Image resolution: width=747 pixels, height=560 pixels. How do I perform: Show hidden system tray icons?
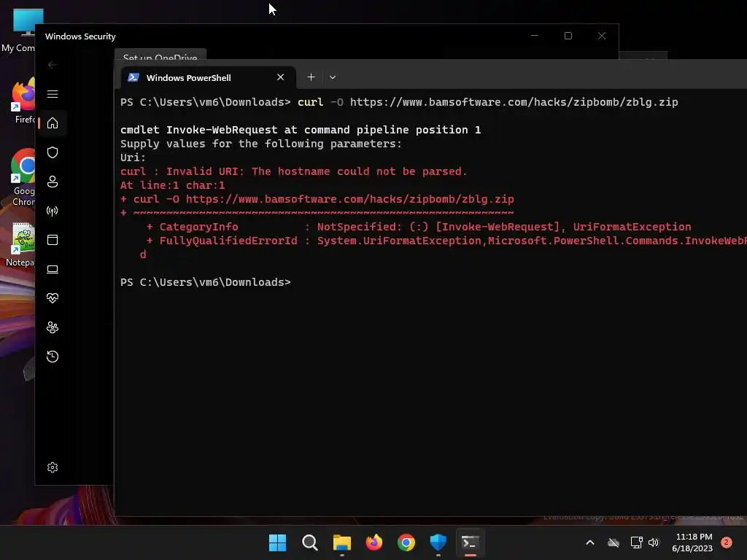pos(589,542)
